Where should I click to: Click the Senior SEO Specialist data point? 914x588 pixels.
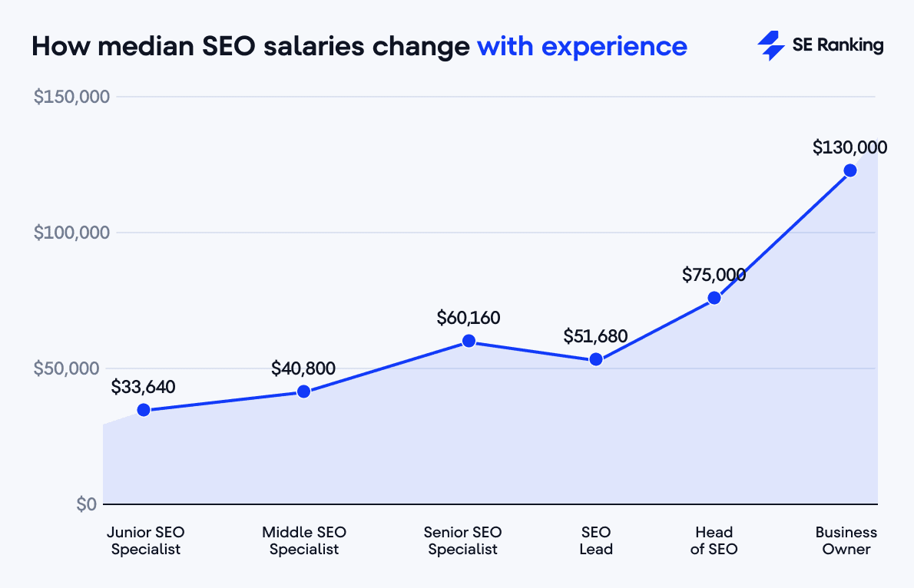click(469, 341)
